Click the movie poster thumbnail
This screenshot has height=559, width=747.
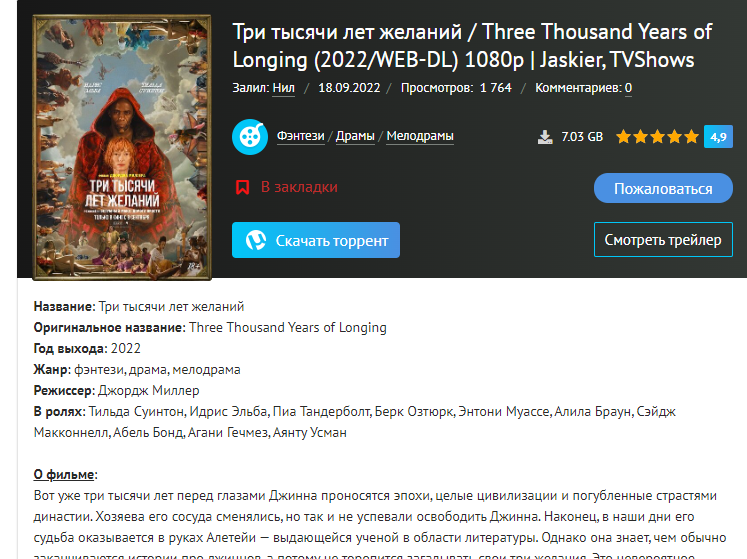tap(121, 147)
